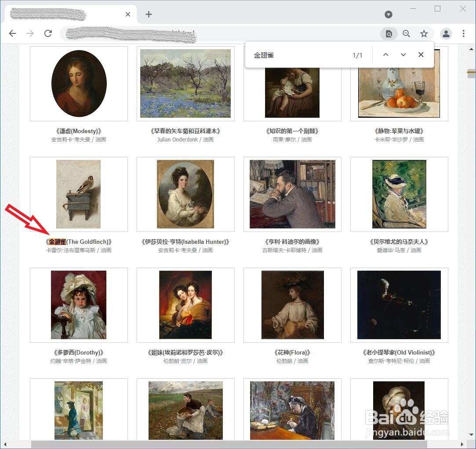
Task: Click the browser forward arrow
Action: (30, 33)
